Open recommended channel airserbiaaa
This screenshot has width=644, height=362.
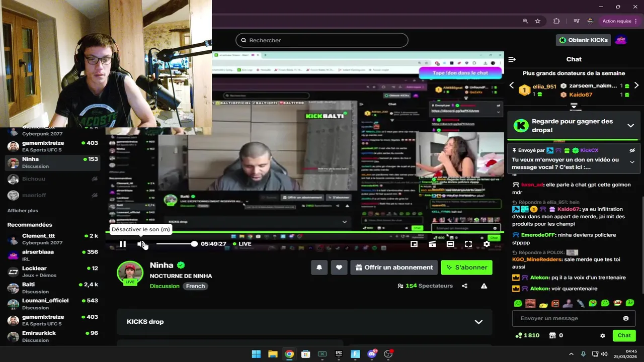(x=53, y=255)
